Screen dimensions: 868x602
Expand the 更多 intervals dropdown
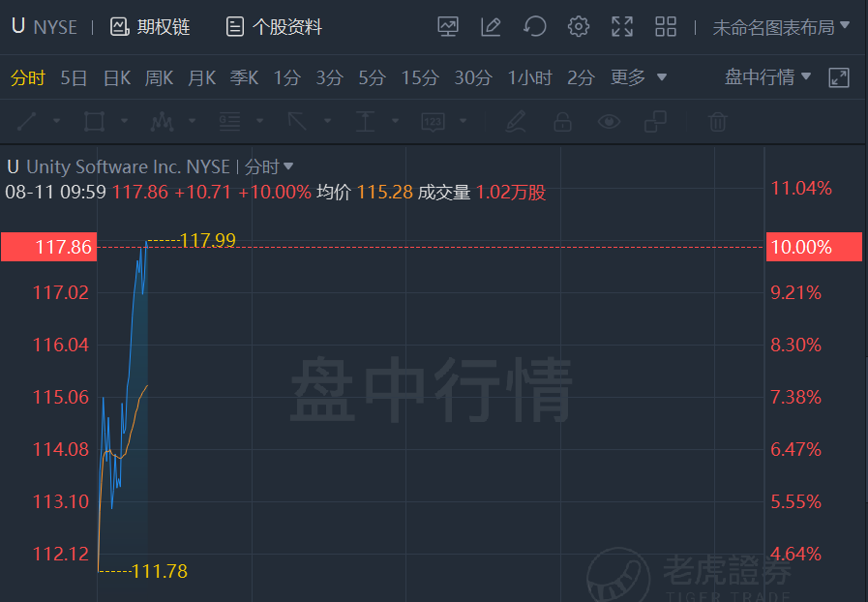(639, 77)
